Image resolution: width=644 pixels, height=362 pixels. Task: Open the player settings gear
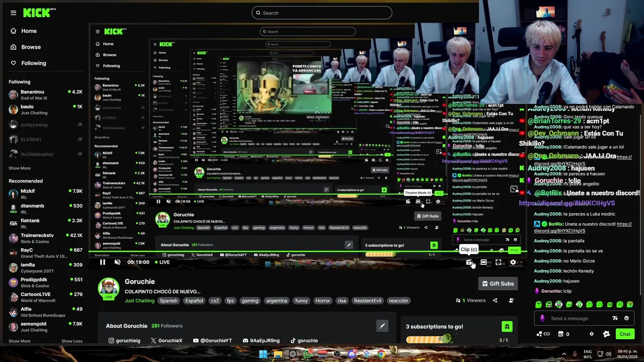click(x=513, y=262)
